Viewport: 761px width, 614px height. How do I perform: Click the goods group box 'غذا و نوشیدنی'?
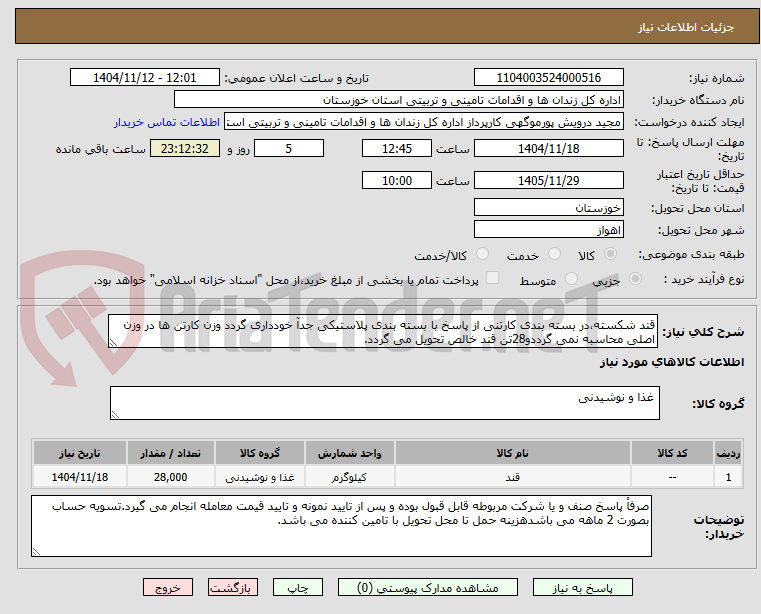pyautogui.click(x=385, y=403)
